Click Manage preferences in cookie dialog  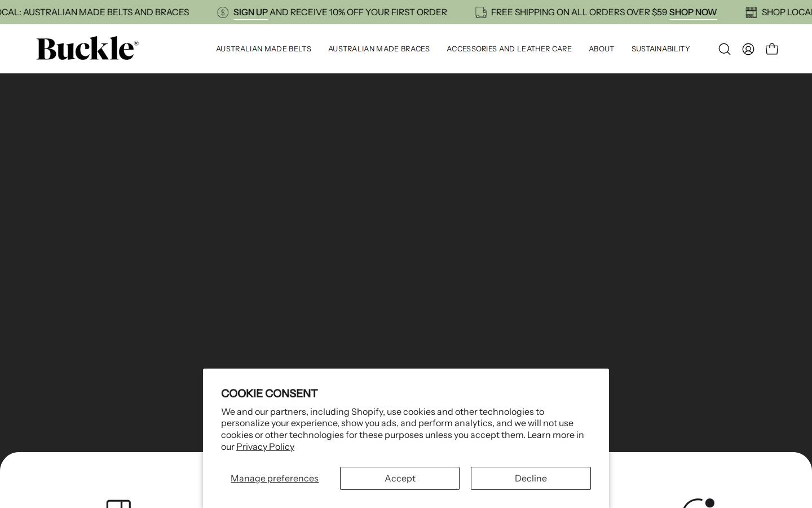(x=275, y=479)
